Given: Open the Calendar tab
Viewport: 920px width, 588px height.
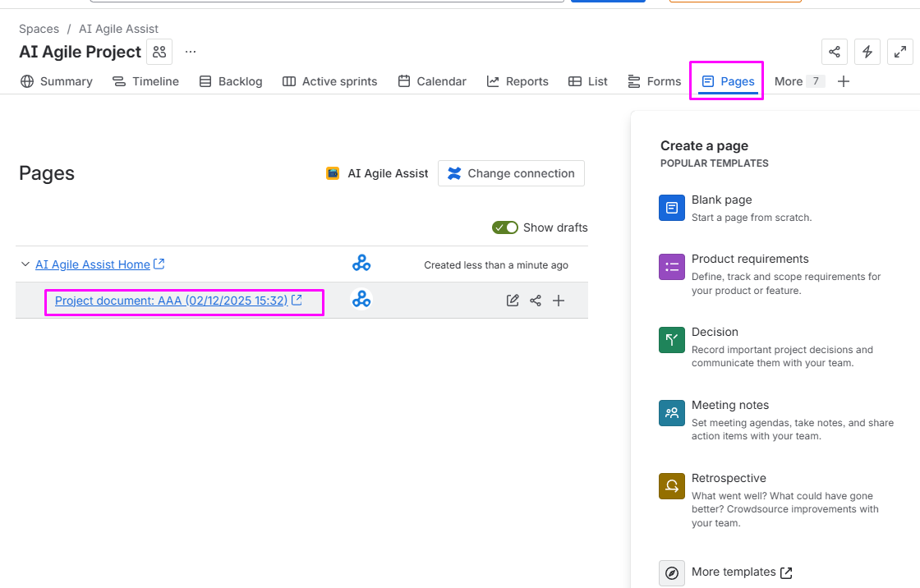Looking at the screenshot, I should click(432, 81).
